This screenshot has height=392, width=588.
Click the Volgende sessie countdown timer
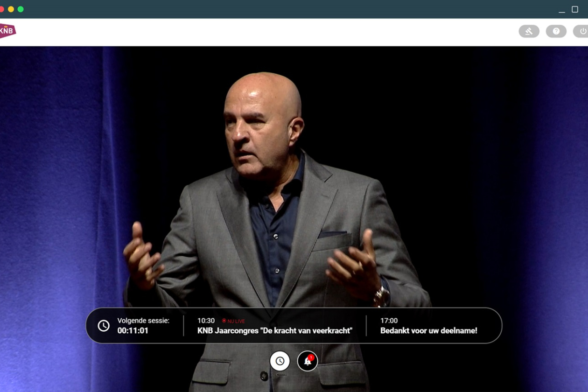133,331
